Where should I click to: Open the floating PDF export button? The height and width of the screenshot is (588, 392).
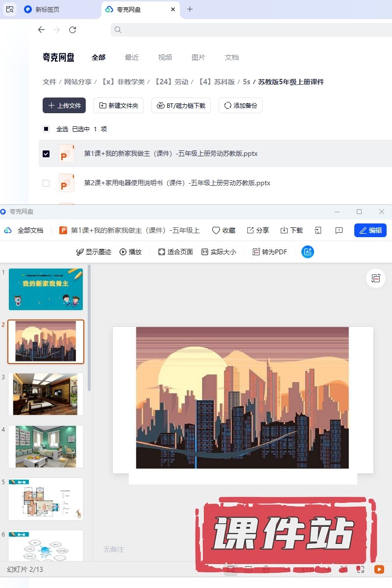[376, 278]
